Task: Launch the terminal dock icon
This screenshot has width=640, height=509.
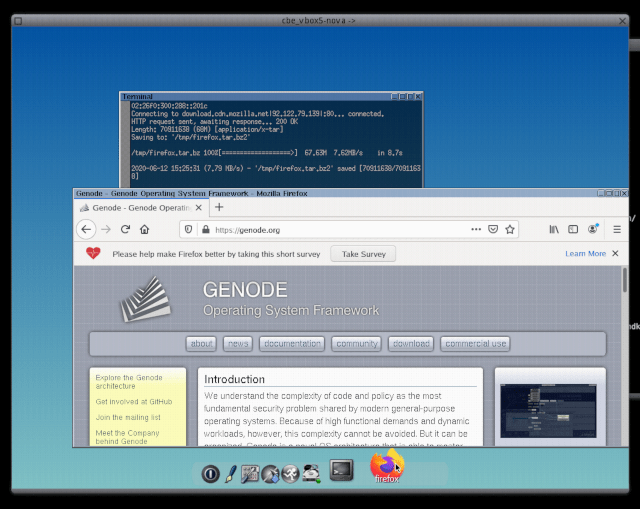Action: 341,470
